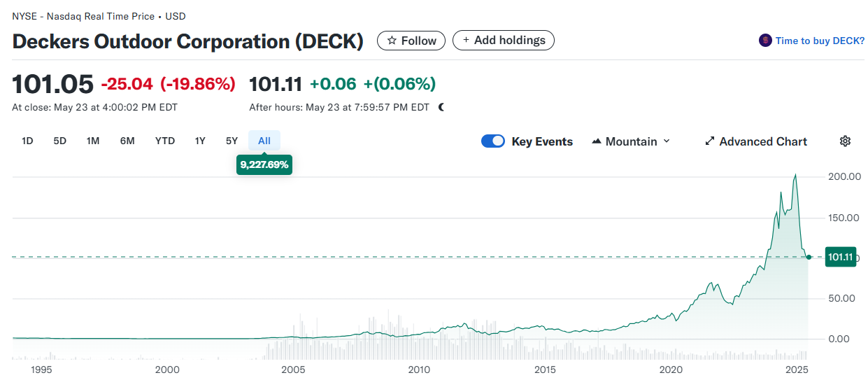868x387 pixels.
Task: Select the 1D time range
Action: (27, 141)
